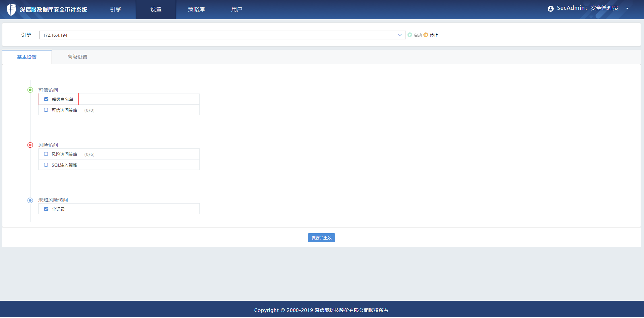This screenshot has width=644, height=318.
Task: Uncheck the 全记录 checkbox
Action: pyautogui.click(x=46, y=209)
